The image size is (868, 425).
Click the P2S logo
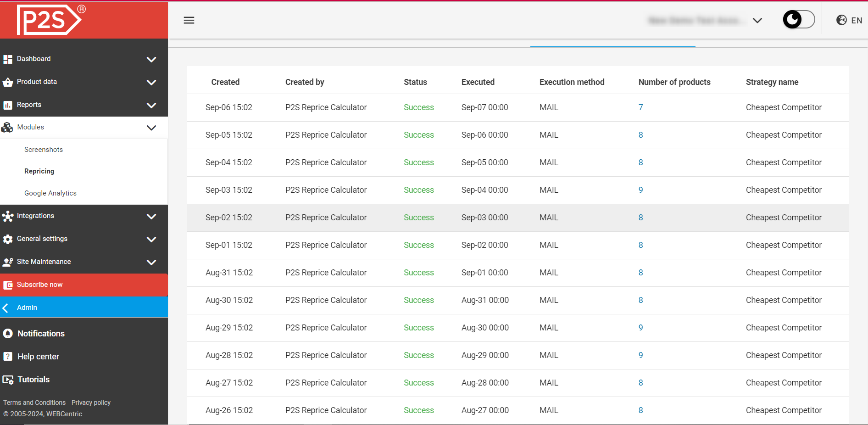[x=51, y=20]
